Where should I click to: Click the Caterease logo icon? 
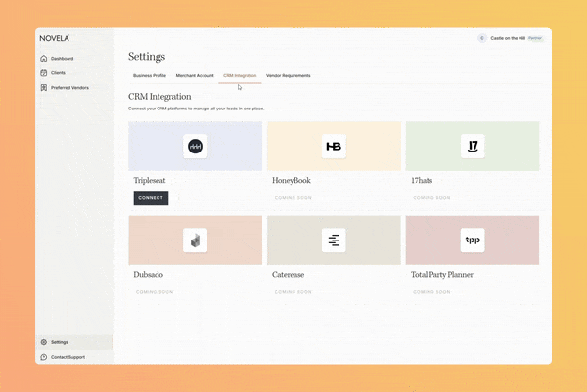pyautogui.click(x=334, y=240)
